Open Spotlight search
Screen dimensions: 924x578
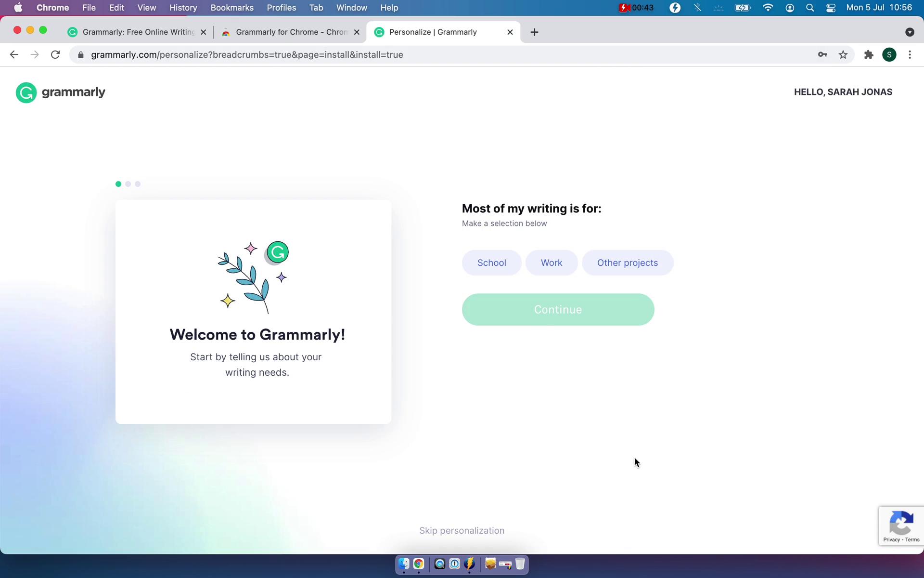(810, 8)
